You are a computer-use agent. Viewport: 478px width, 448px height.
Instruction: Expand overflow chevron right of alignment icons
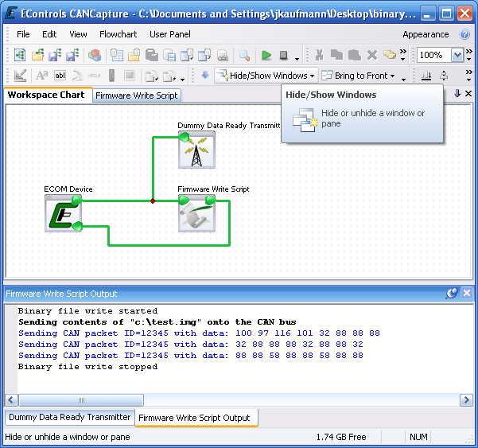469,75
